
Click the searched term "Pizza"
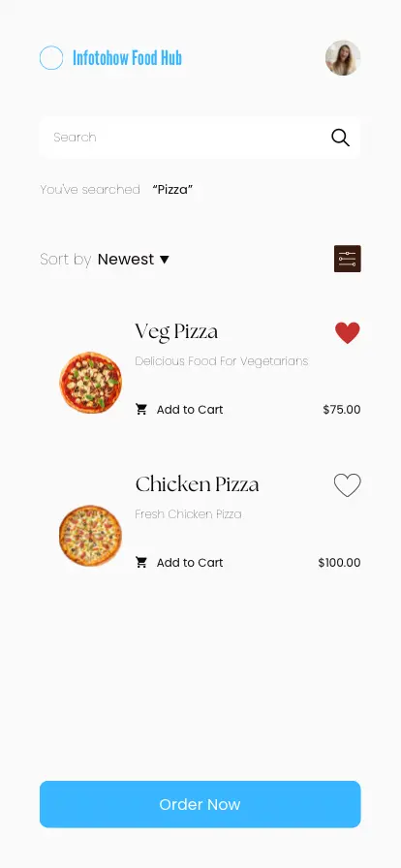click(x=172, y=190)
